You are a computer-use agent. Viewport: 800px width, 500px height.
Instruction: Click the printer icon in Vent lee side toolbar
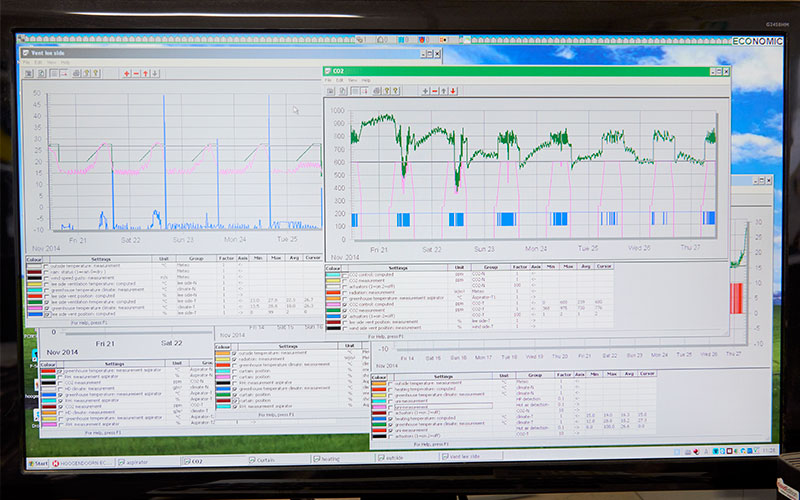(76, 73)
